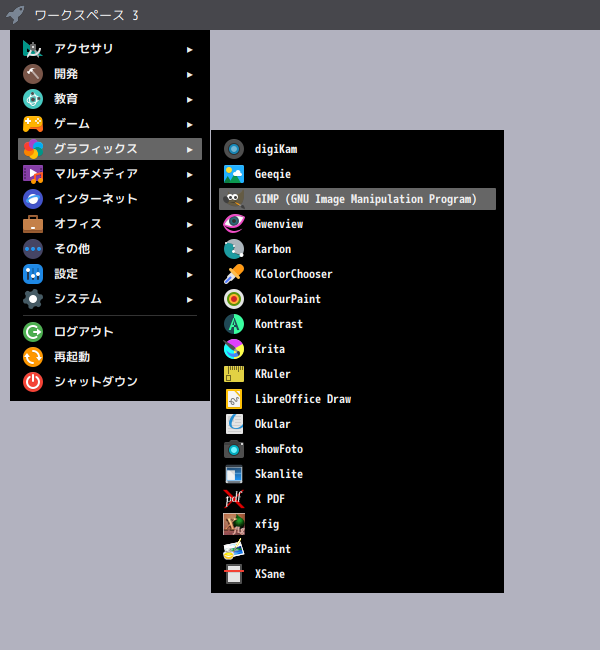
Task: Select シャットダウン menu entry
Action: tap(110, 382)
